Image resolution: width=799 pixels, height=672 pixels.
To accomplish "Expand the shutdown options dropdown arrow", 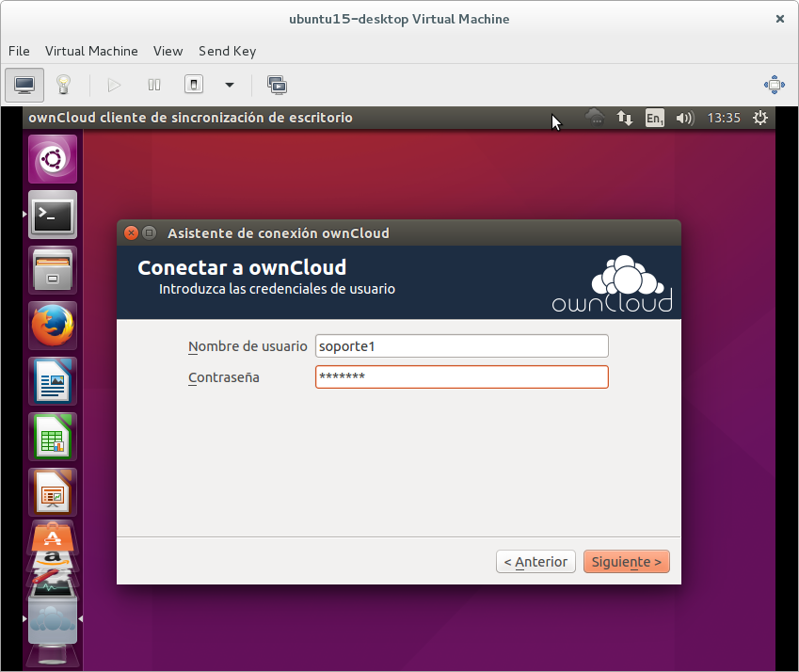I will pos(230,85).
